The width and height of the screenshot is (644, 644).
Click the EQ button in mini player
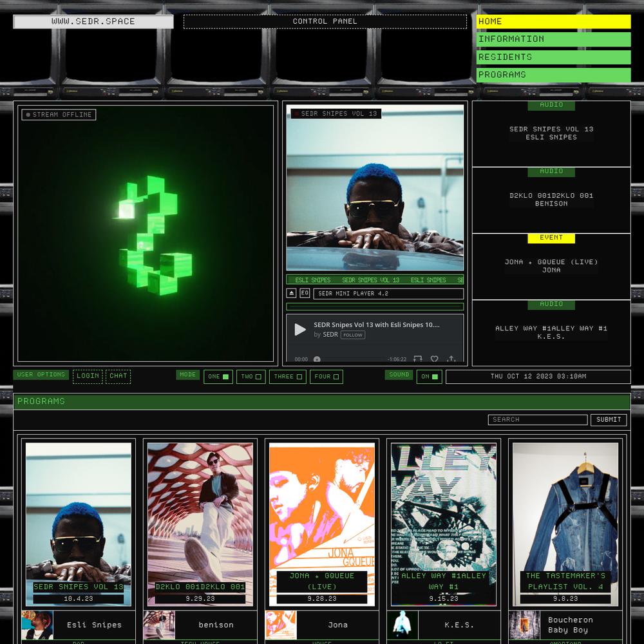click(x=305, y=293)
